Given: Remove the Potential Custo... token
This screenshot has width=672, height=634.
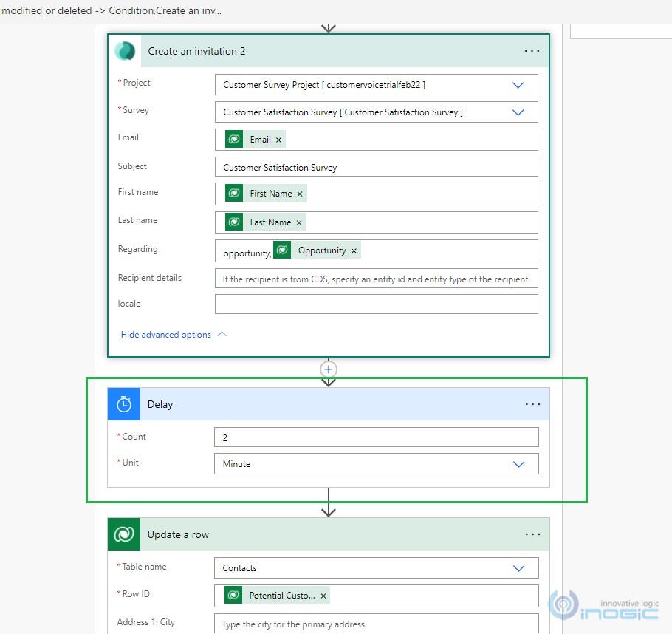Looking at the screenshot, I should pyautogui.click(x=323, y=596).
